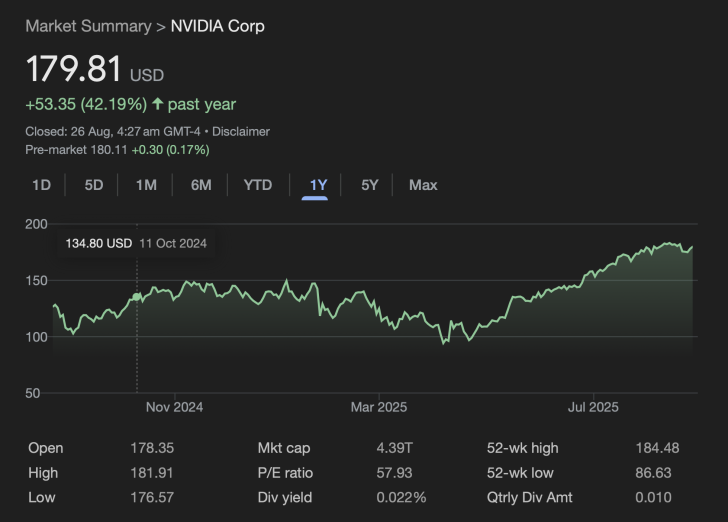Click the 200 y-axis label
Viewport: 728px width, 522px height.
[36, 224]
